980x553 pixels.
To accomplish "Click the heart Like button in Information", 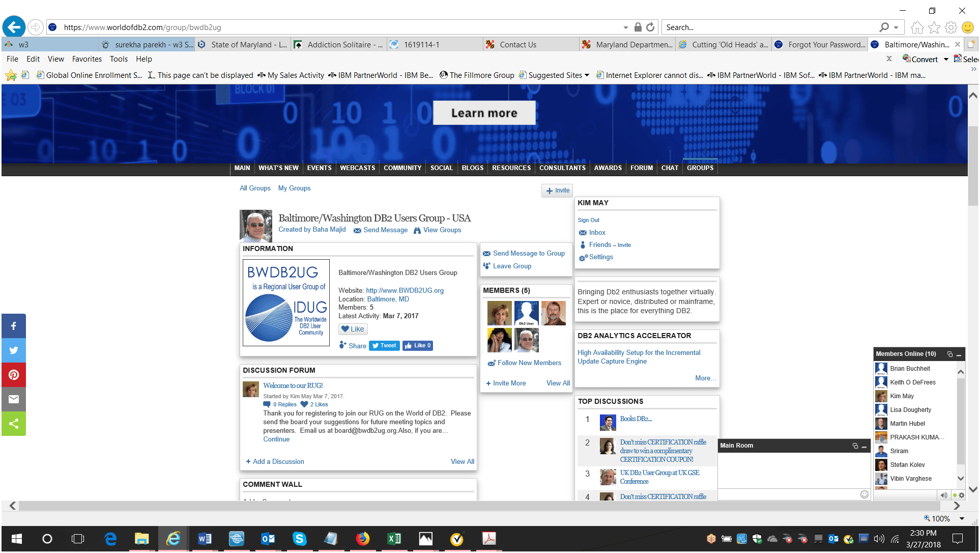I will pos(353,329).
